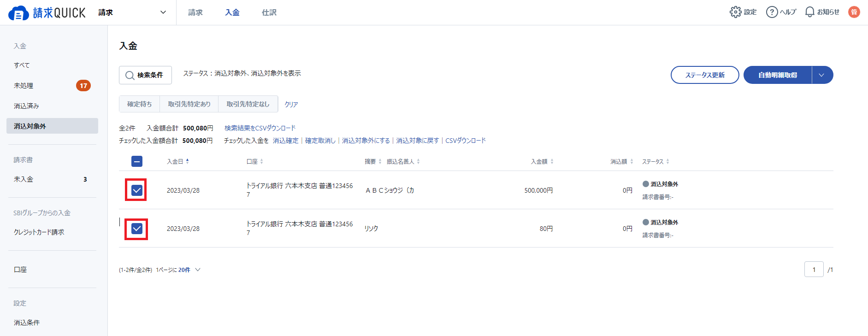Image resolution: width=868 pixels, height=336 pixels.
Task: Click the 80円 amount cell
Action: (546, 229)
